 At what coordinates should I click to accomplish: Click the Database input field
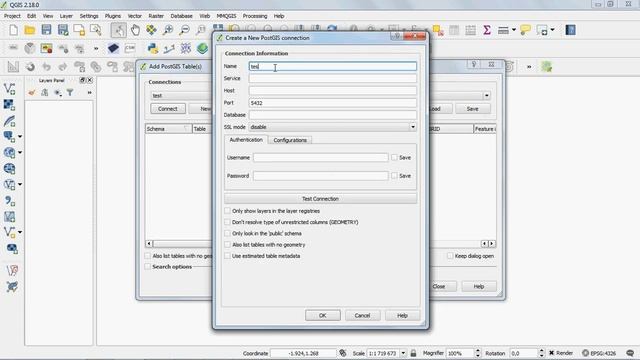(333, 115)
